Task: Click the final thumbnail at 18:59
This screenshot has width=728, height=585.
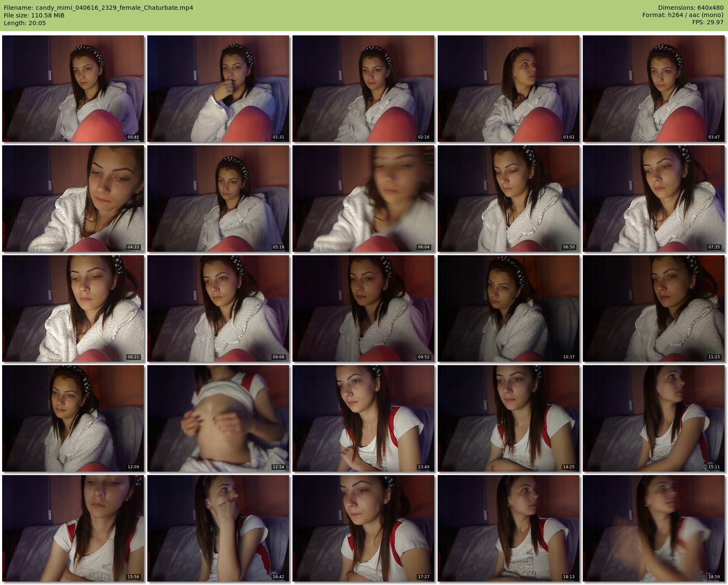Action: click(654, 528)
